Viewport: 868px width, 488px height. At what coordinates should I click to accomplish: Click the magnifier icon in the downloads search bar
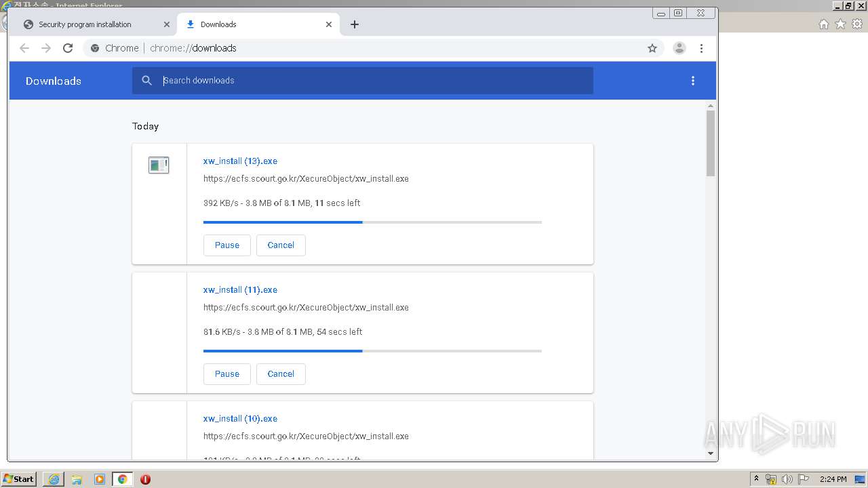coord(147,81)
